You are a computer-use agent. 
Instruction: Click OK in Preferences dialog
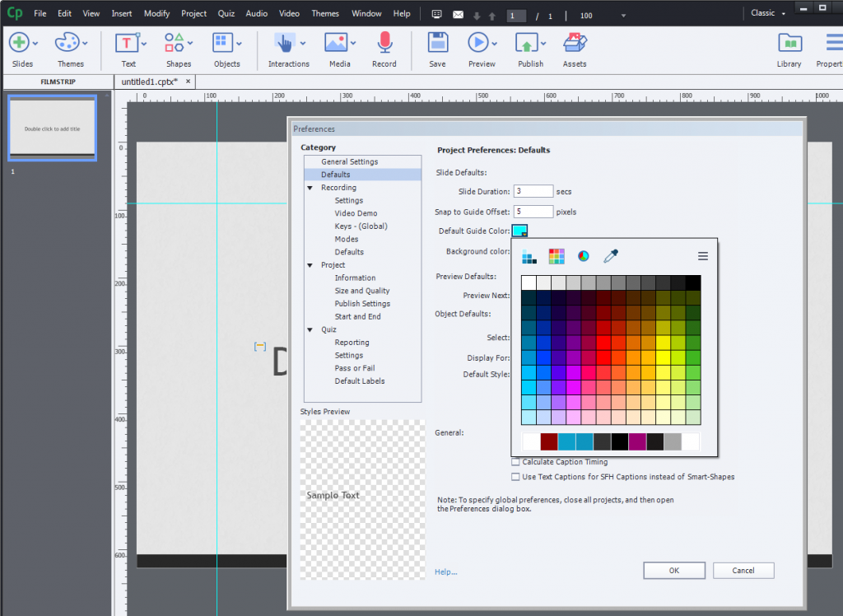click(x=674, y=570)
